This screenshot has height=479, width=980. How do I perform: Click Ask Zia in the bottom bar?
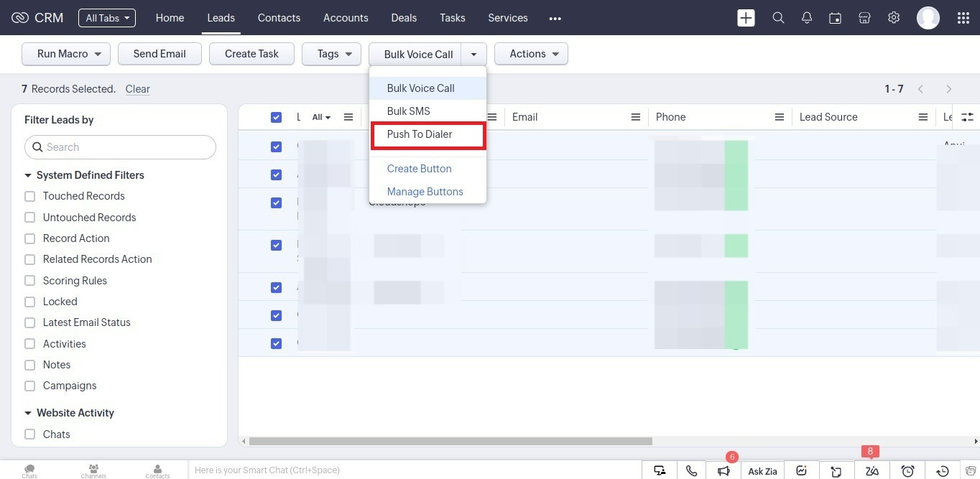tap(762, 471)
